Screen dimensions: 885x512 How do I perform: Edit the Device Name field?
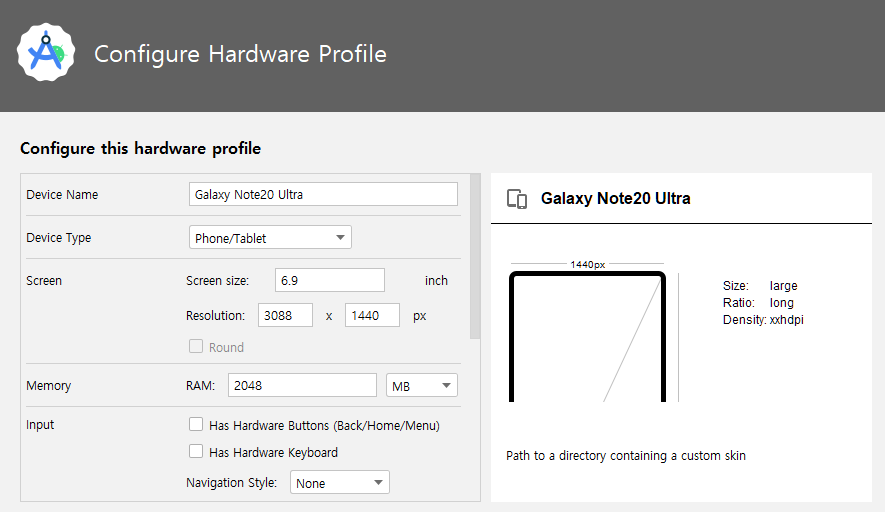pos(323,194)
